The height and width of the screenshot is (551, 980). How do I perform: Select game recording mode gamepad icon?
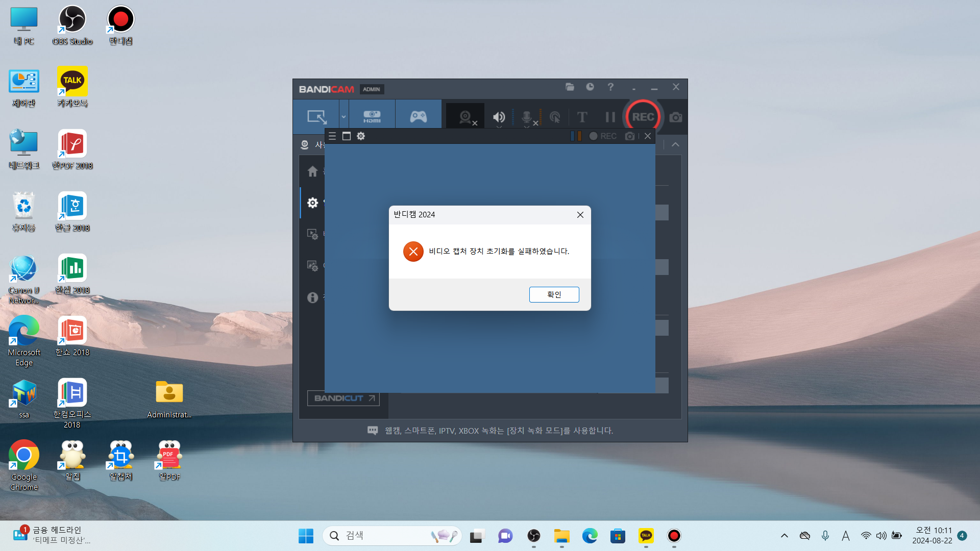(419, 117)
